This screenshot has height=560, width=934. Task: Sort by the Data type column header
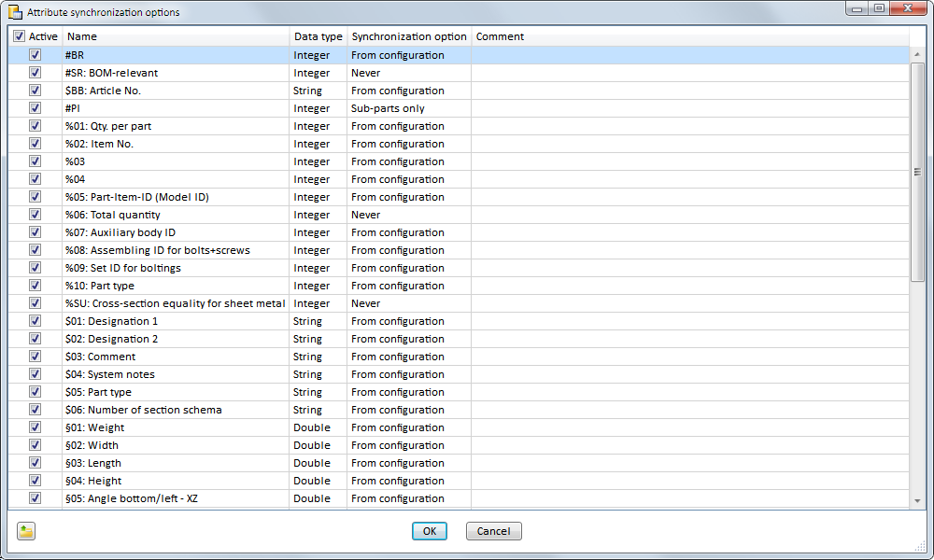pyautogui.click(x=318, y=36)
